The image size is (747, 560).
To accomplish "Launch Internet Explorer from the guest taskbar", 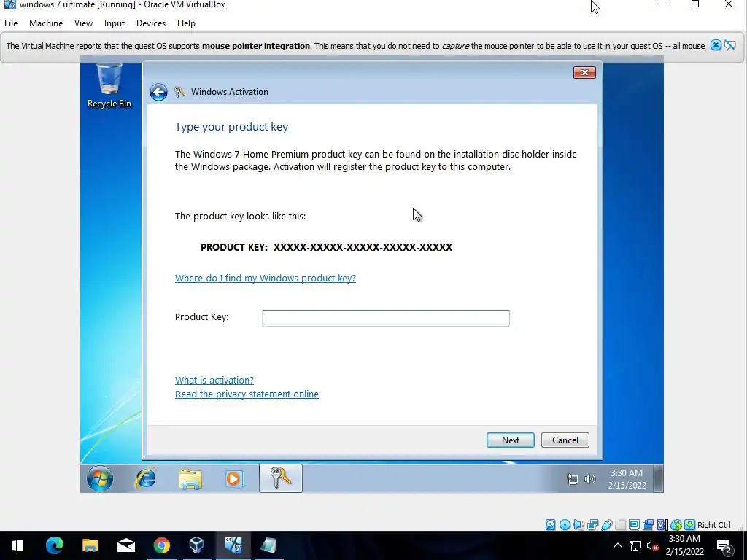I will click(145, 478).
